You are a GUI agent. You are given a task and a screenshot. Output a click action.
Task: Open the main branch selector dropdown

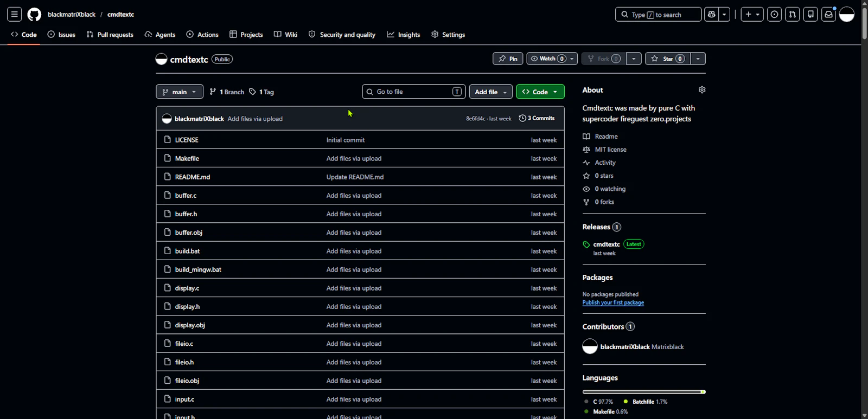180,92
